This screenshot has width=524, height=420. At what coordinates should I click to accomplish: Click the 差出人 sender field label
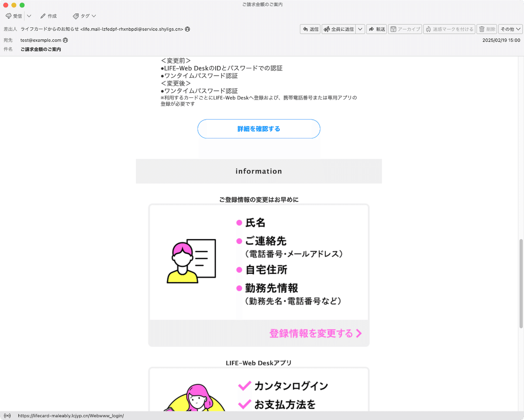point(10,29)
